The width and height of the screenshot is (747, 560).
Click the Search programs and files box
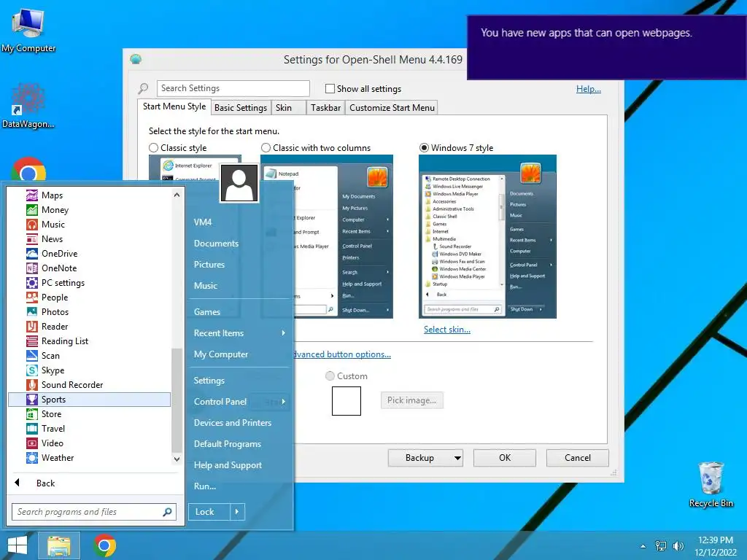coord(94,512)
